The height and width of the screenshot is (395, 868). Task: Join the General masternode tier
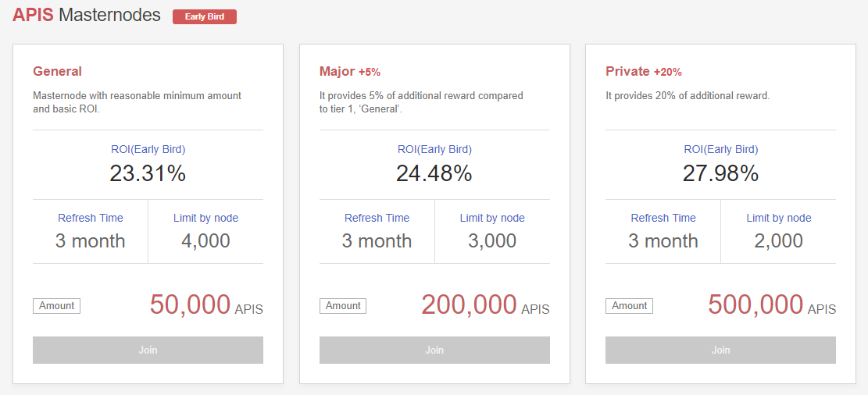(148, 350)
